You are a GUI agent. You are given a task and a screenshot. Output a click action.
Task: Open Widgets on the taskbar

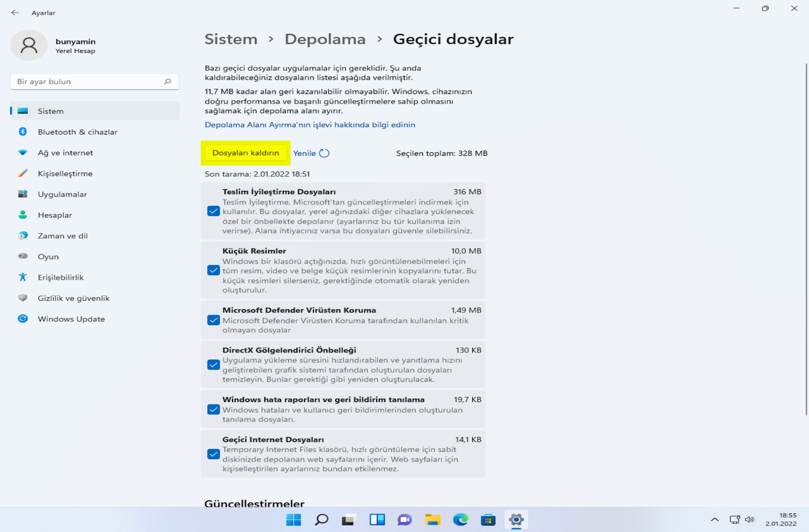[377, 519]
